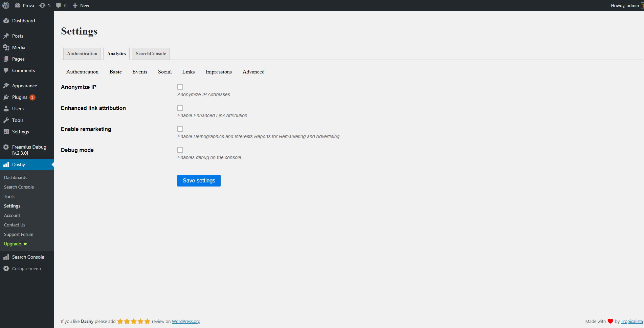Click the Plugins plug icon
This screenshot has height=328, width=644.
click(x=6, y=97)
